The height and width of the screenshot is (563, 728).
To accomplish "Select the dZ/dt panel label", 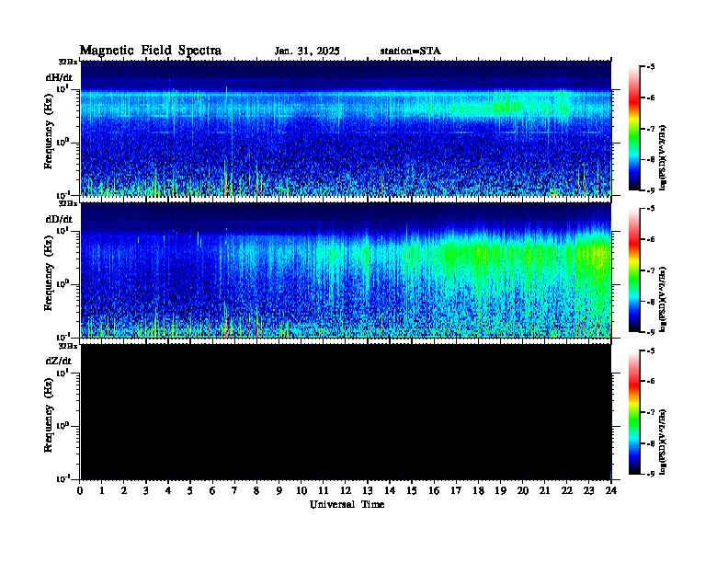I will point(59,361).
